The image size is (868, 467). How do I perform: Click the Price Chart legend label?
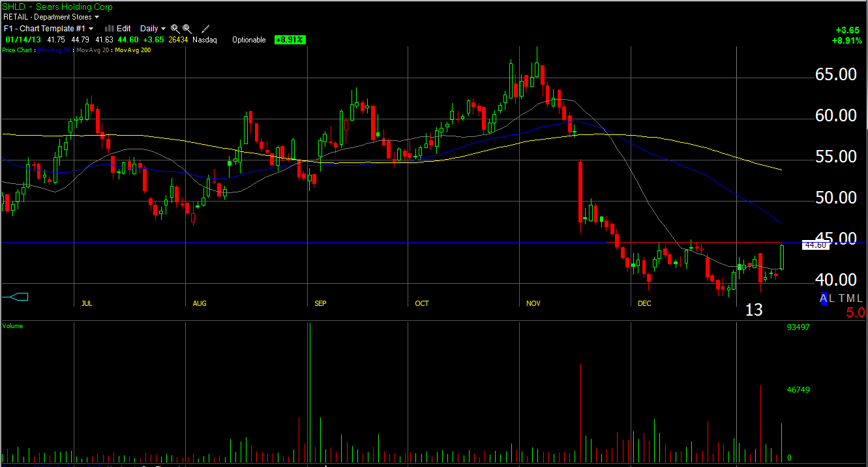[x=18, y=50]
